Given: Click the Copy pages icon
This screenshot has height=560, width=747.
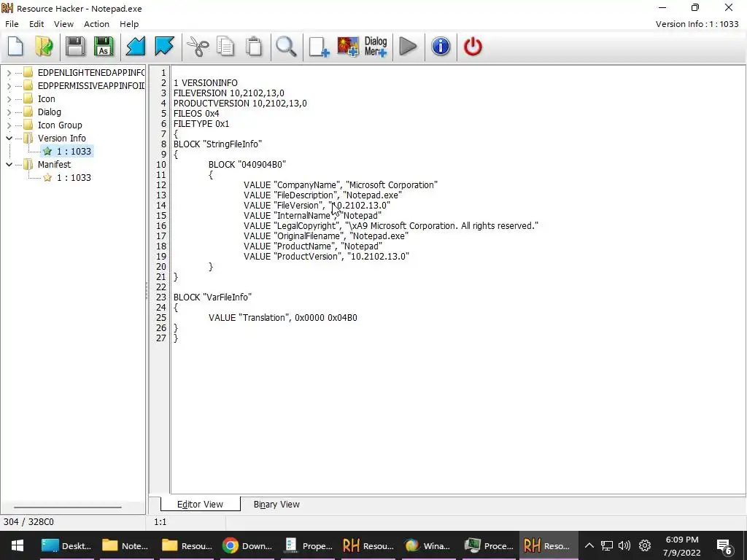Looking at the screenshot, I should click(225, 47).
